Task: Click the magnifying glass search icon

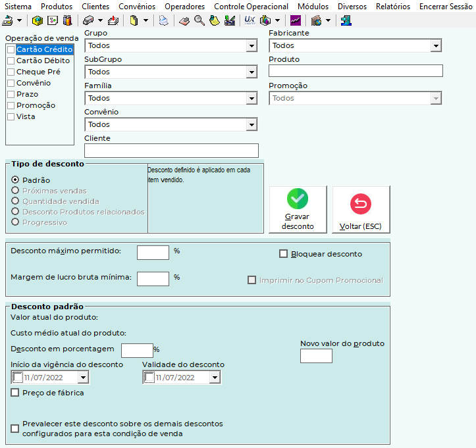Action: click(x=199, y=20)
